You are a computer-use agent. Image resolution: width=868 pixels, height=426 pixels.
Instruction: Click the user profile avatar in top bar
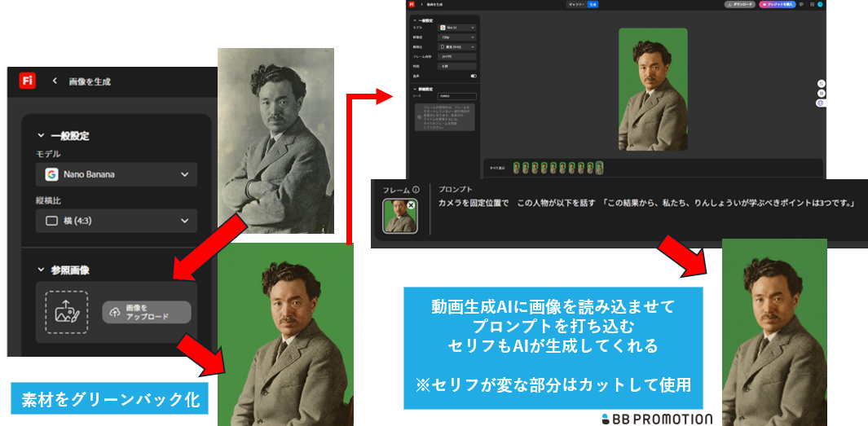click(x=820, y=4)
